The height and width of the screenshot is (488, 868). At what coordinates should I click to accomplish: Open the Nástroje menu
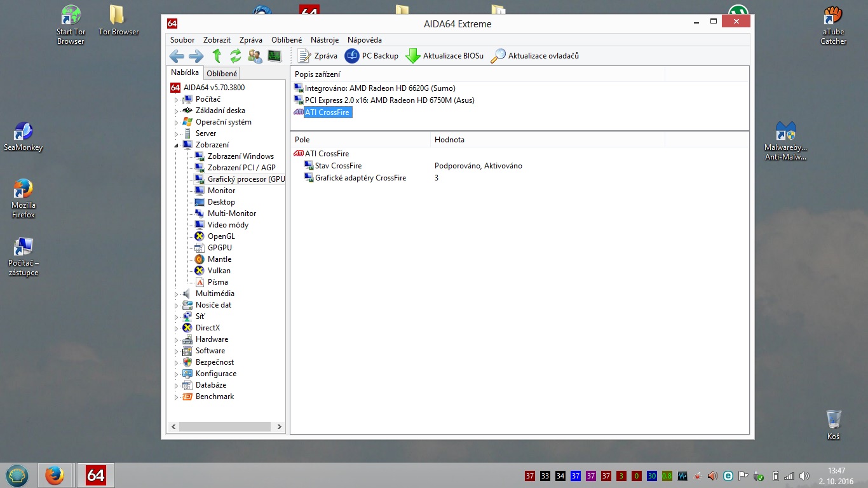point(324,40)
